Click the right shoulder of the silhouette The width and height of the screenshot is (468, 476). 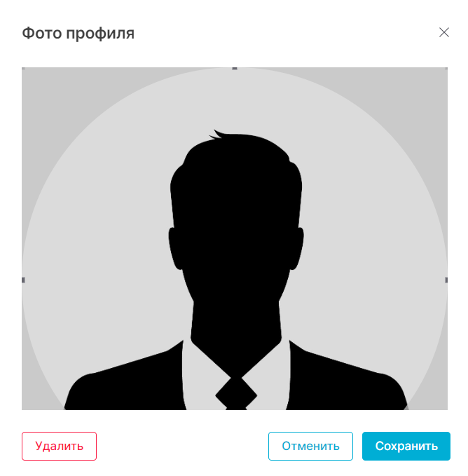[x=347, y=379]
